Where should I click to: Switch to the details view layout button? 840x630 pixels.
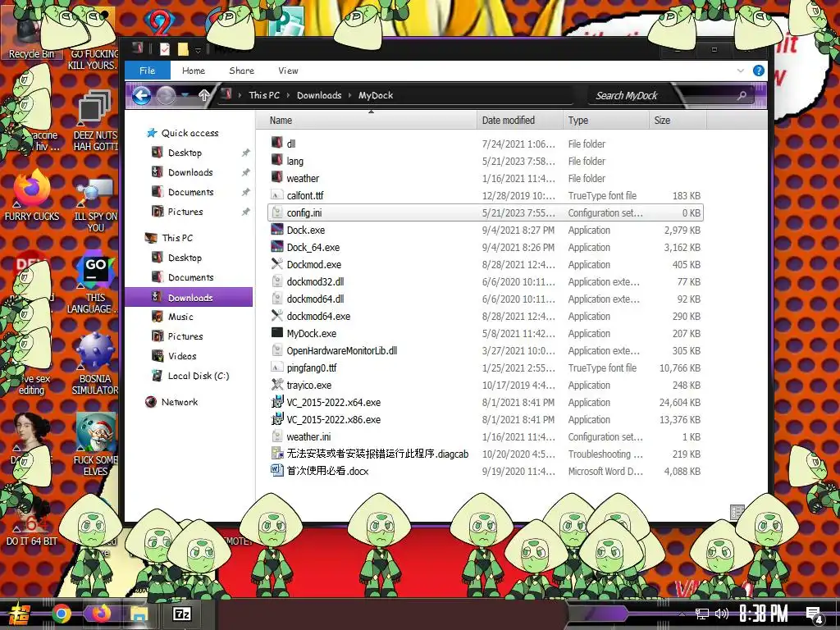[x=737, y=512]
